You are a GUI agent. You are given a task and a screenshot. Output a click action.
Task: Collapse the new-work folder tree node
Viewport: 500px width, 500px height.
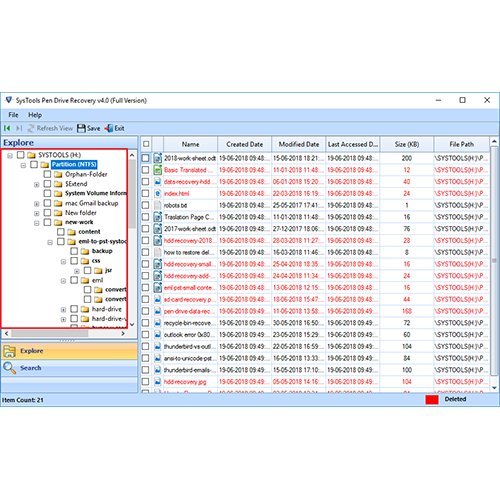(x=37, y=223)
